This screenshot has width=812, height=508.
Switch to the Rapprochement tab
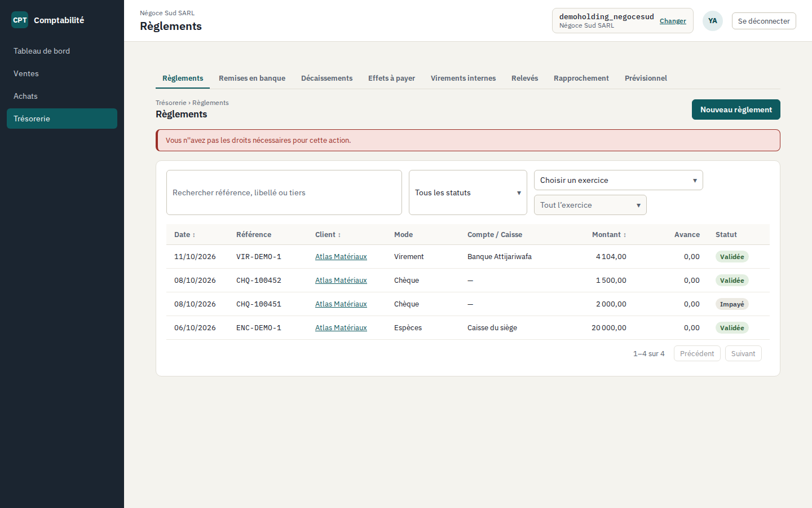click(x=581, y=78)
